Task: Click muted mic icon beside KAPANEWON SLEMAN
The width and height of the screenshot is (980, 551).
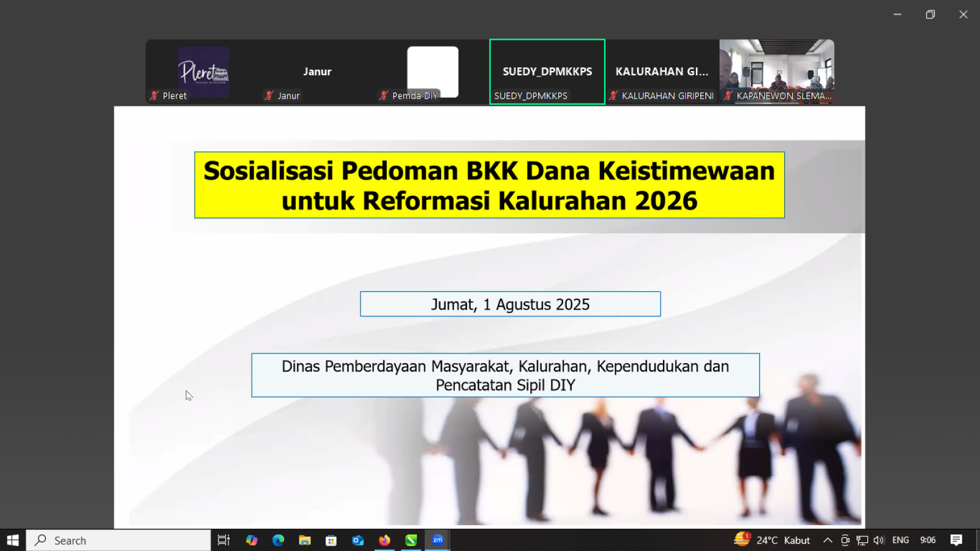Action: (728, 96)
